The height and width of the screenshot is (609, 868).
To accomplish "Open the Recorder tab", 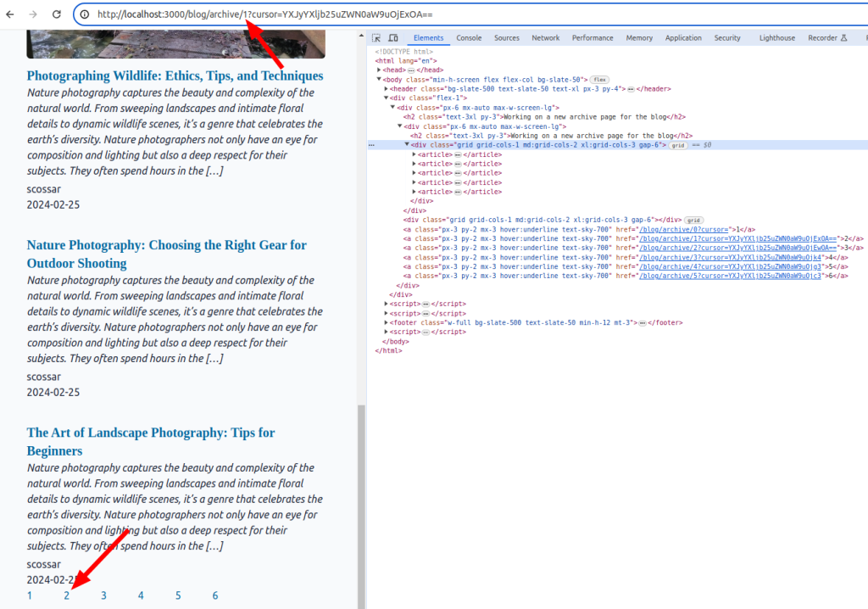I will pos(827,37).
